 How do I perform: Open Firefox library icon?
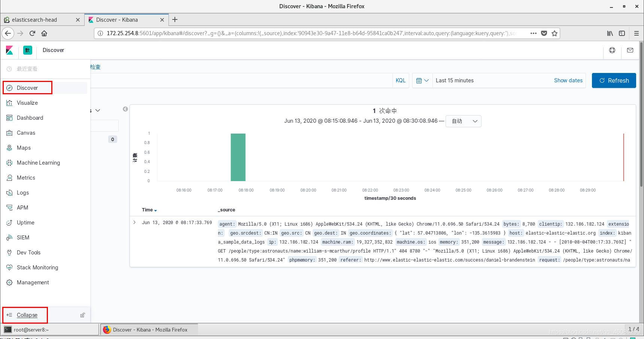610,33
